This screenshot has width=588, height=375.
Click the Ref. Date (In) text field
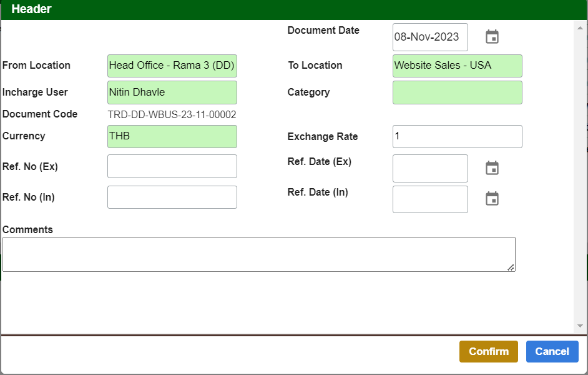pos(429,199)
